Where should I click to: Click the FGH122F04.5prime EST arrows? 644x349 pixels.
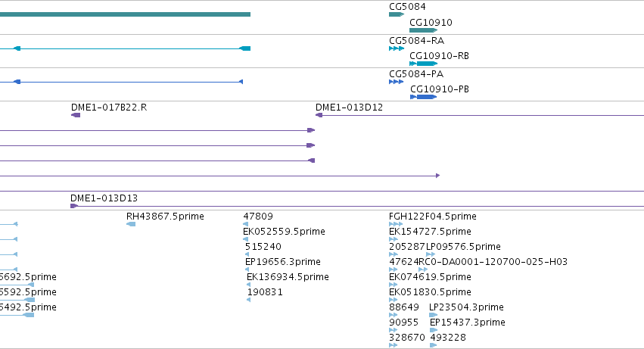(396, 224)
